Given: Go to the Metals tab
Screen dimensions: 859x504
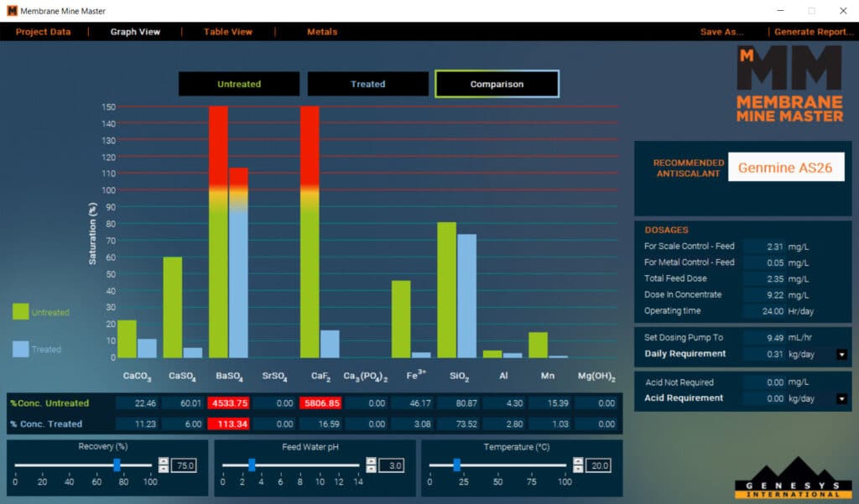Looking at the screenshot, I should click(x=322, y=32).
